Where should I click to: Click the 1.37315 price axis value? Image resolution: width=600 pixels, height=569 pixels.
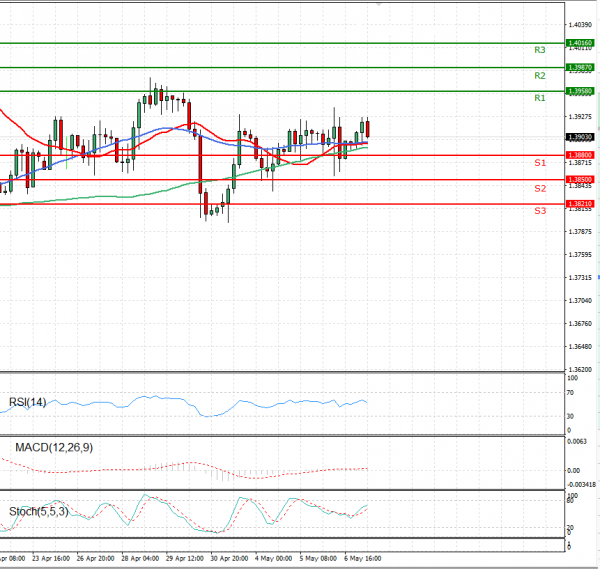coord(580,277)
